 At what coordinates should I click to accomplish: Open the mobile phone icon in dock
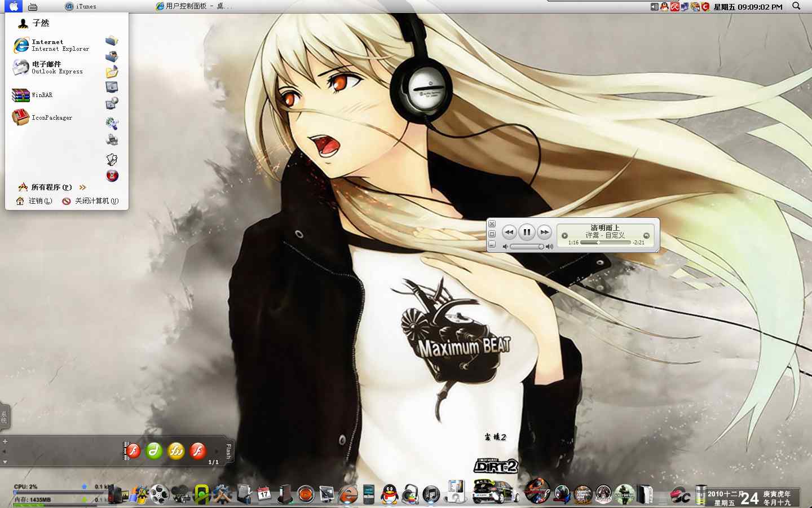pyautogui.click(x=368, y=494)
